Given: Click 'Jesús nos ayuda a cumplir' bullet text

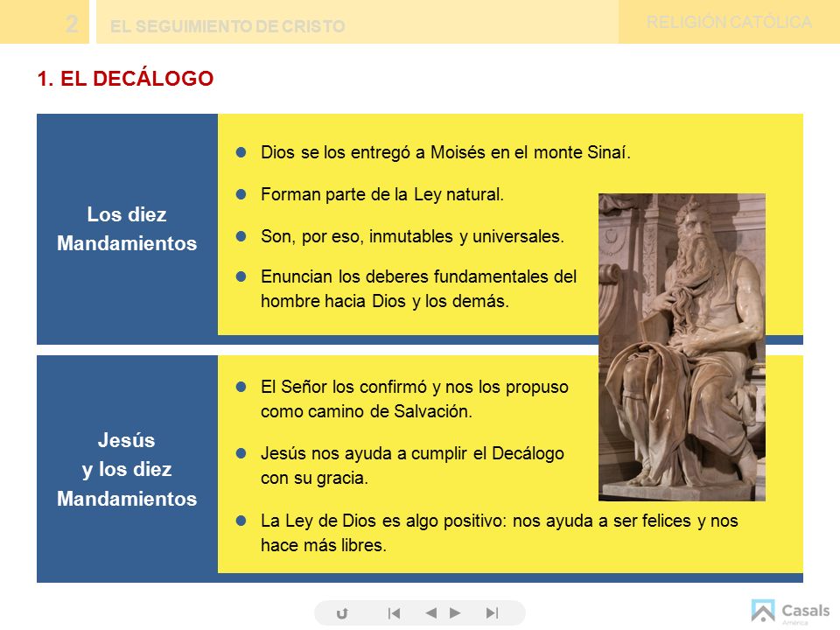Looking at the screenshot, I should coord(412,465).
